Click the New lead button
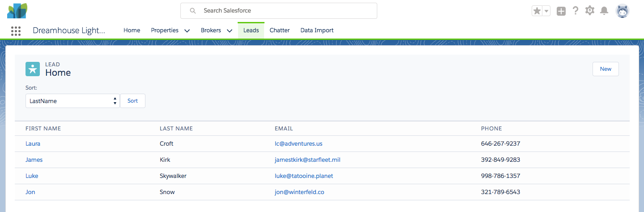The image size is (644, 212). coord(606,69)
